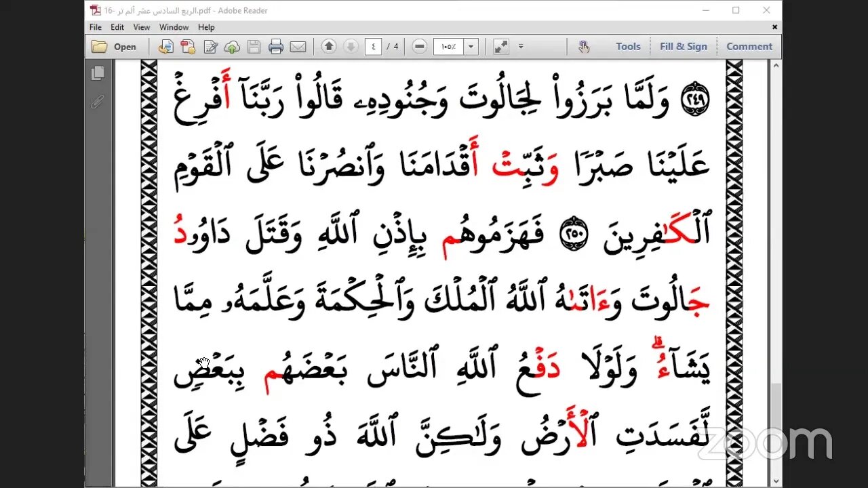Image resolution: width=868 pixels, height=488 pixels.
Task: Open the Comment pane
Action: pyautogui.click(x=749, y=47)
